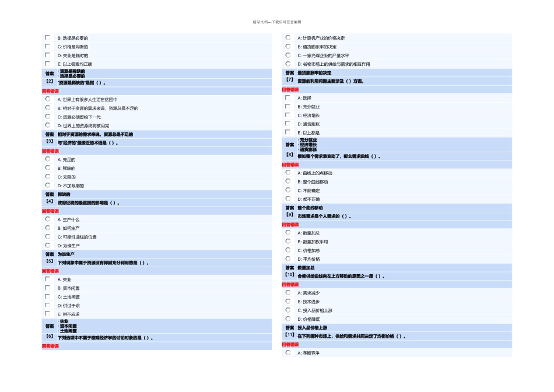Click answer row text "投入品价格上涨"
Image resolution: width=554 pixels, height=392 pixels.
(x=313, y=328)
